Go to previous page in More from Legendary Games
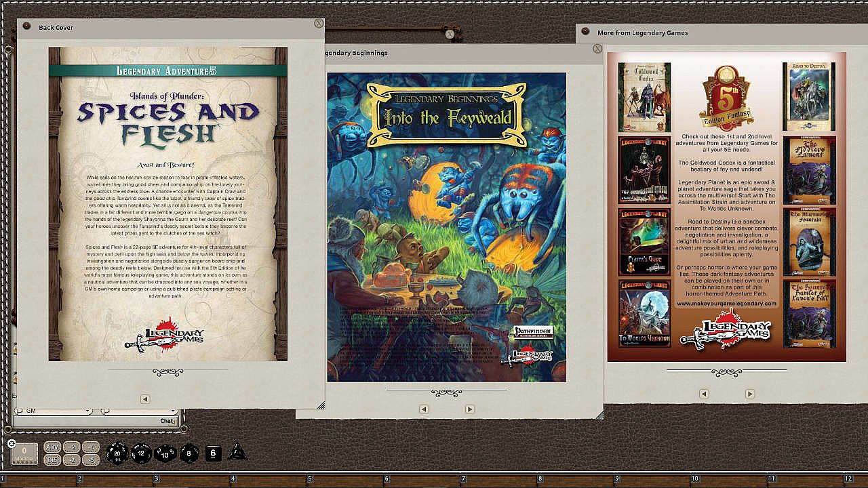 tap(704, 394)
